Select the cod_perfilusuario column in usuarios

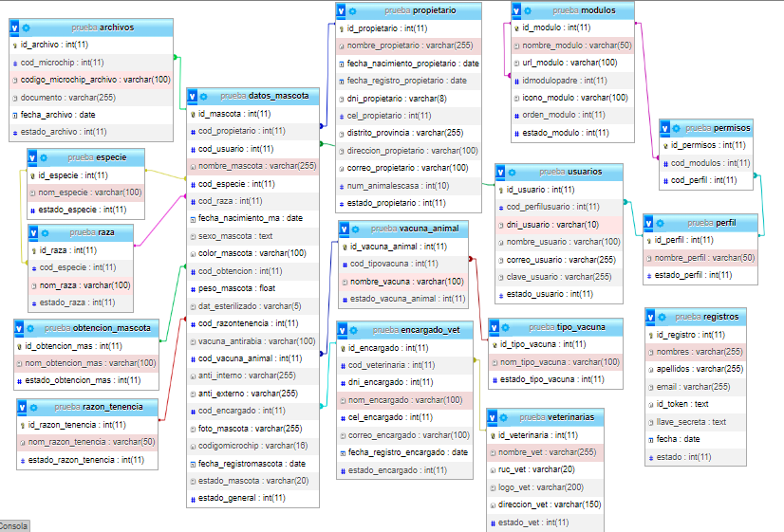pyautogui.click(x=552, y=207)
